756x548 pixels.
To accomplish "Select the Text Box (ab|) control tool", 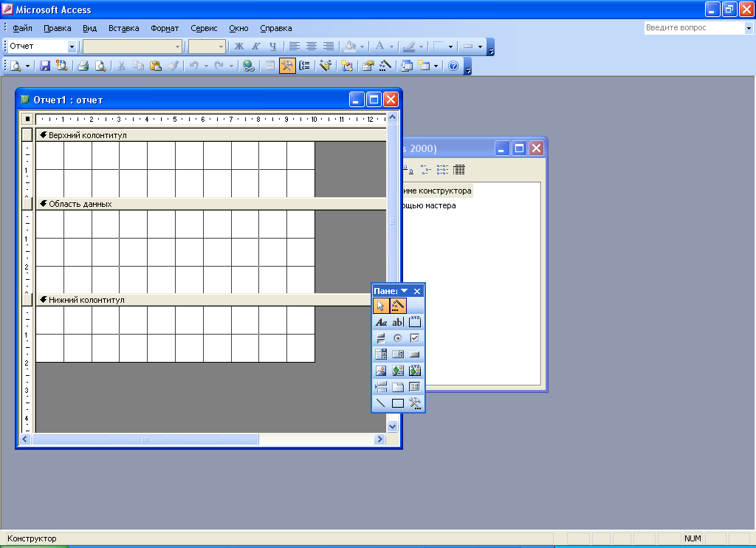I will 398,322.
